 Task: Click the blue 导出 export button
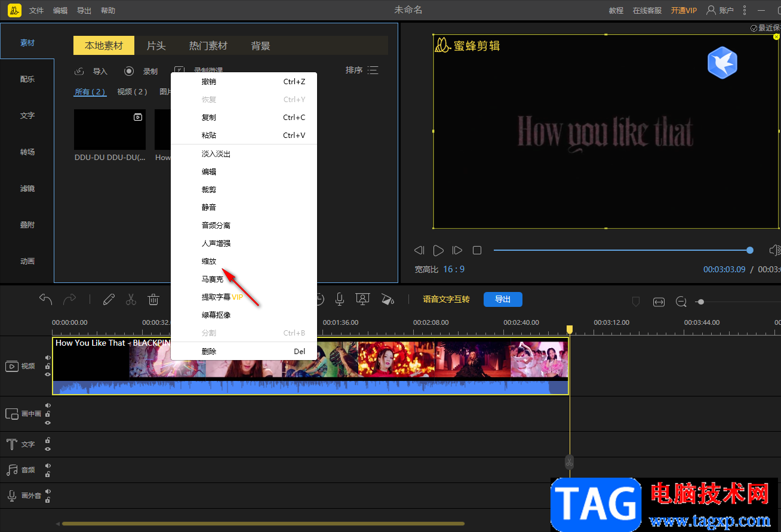[x=503, y=299]
